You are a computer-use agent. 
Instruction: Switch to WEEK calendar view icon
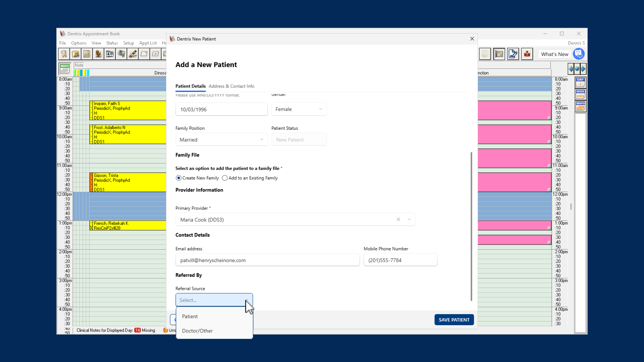[580, 95]
